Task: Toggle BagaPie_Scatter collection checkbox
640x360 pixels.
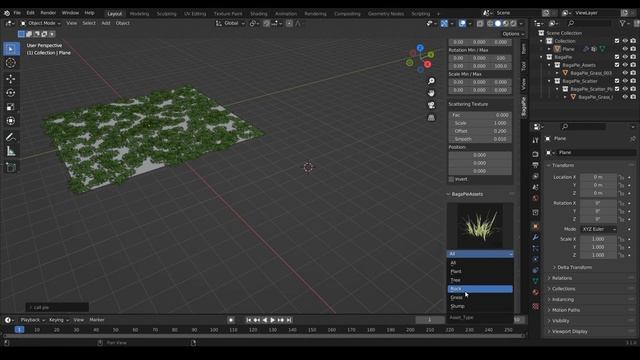Action: 617,81
